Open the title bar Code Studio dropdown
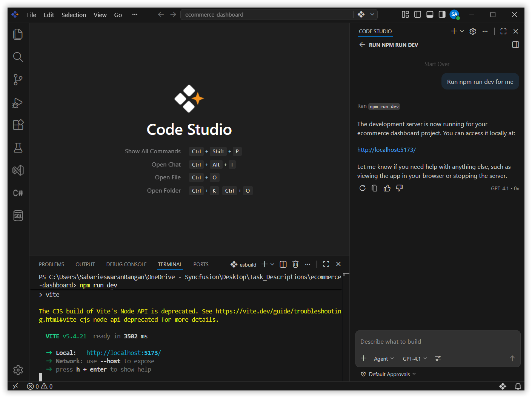The image size is (532, 398). tap(372, 14)
